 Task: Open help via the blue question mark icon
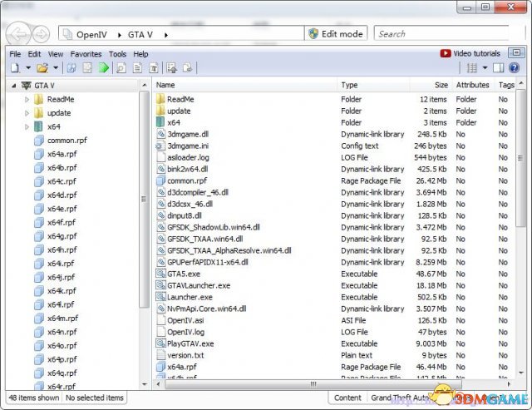tap(515, 68)
